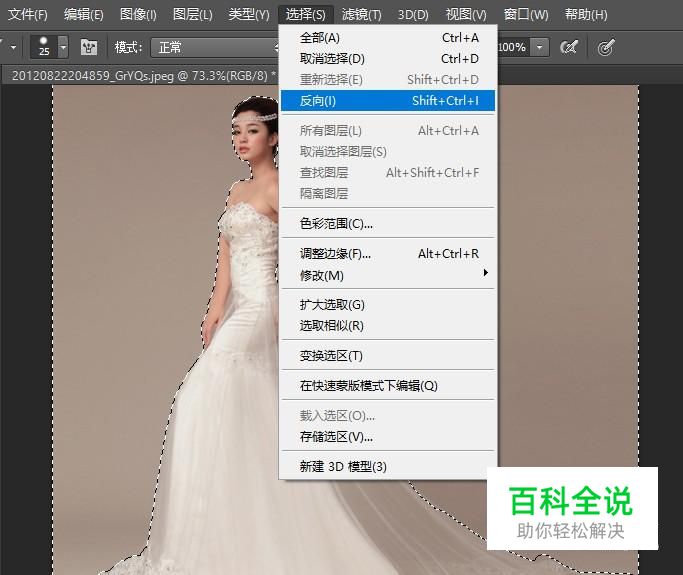Open the 图层(L) menu
This screenshot has width=683, height=575.
[x=192, y=14]
